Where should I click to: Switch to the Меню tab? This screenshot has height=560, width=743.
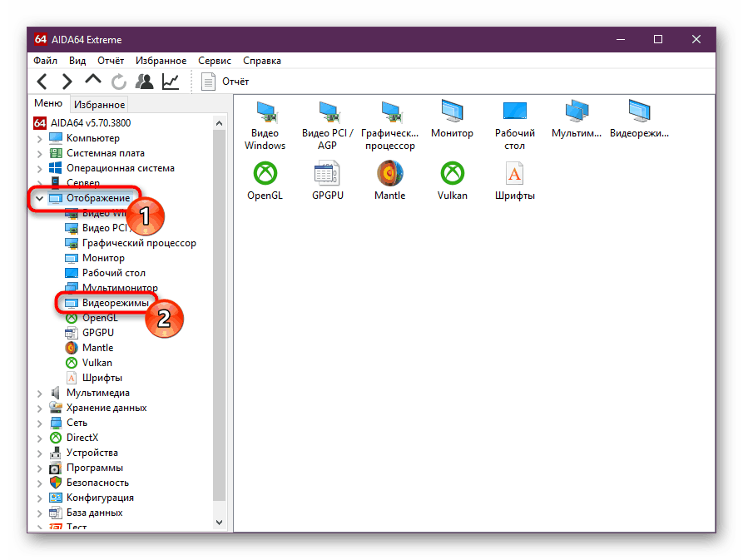48,103
